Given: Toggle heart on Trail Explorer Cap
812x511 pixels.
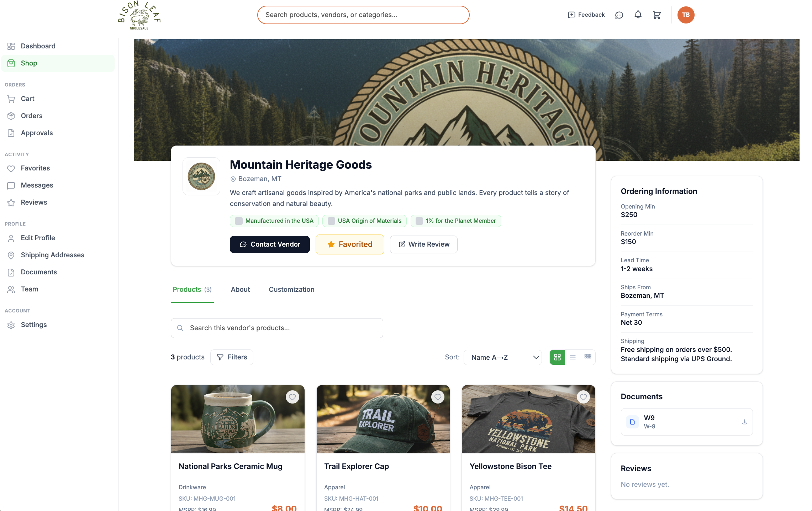Looking at the screenshot, I should click(x=438, y=397).
